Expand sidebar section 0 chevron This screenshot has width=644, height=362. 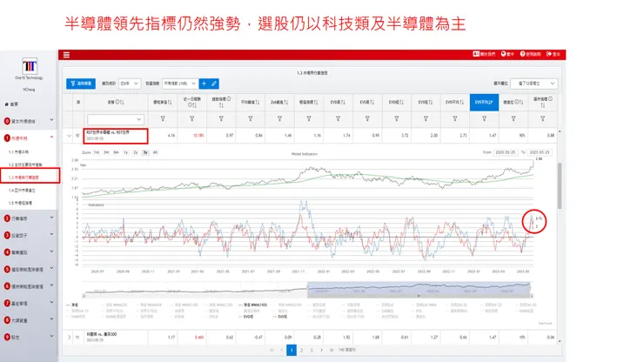click(x=51, y=120)
